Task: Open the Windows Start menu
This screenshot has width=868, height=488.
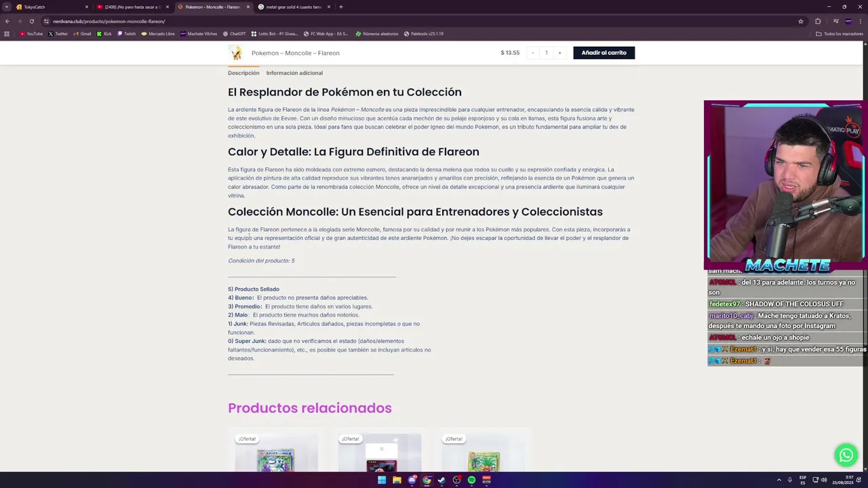Action: pyautogui.click(x=382, y=480)
